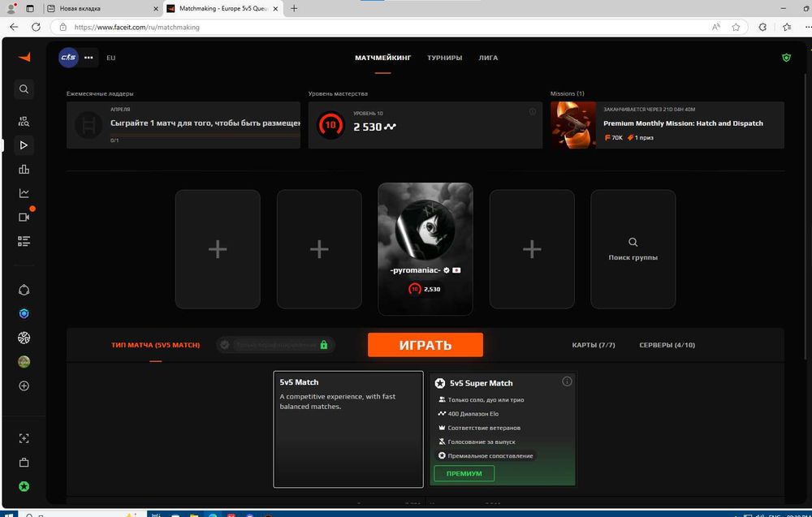The image size is (812, 517).
Task: Open the Servers (4/10) tab
Action: [667, 345]
